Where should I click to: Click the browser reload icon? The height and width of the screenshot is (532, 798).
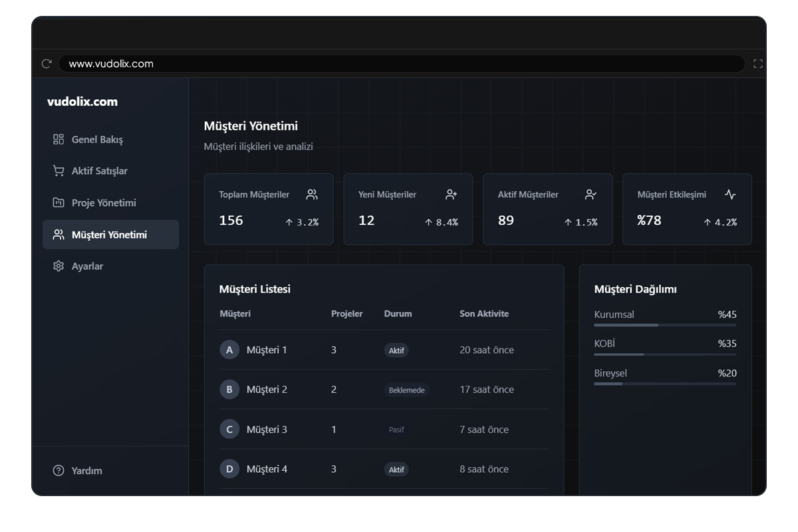pyautogui.click(x=47, y=64)
